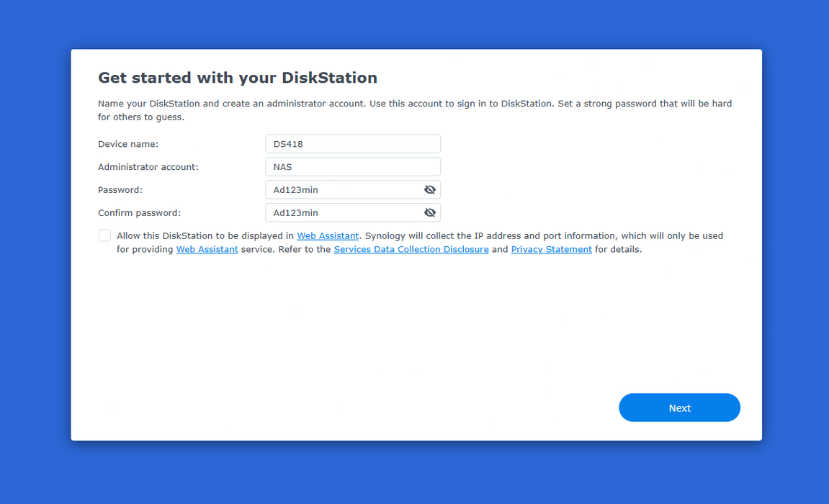Image resolution: width=829 pixels, height=504 pixels.
Task: Open the Privacy Statement link
Action: pyautogui.click(x=551, y=250)
